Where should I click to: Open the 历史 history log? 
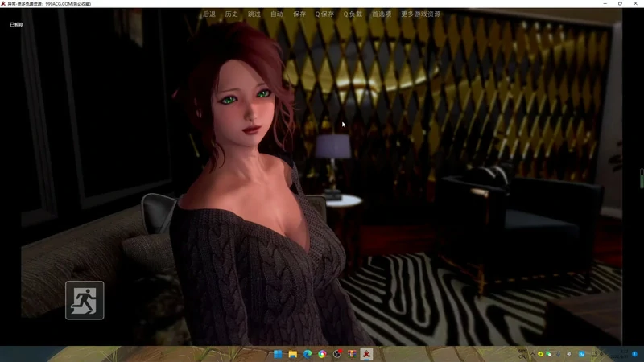pos(232,14)
